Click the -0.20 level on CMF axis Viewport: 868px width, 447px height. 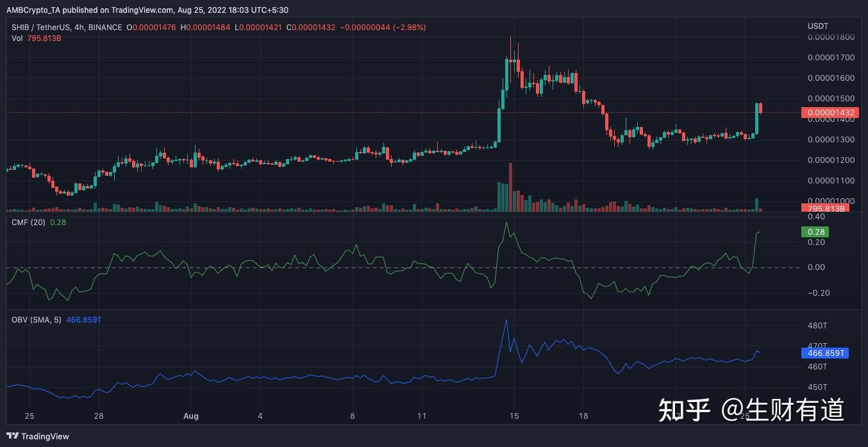click(x=815, y=293)
